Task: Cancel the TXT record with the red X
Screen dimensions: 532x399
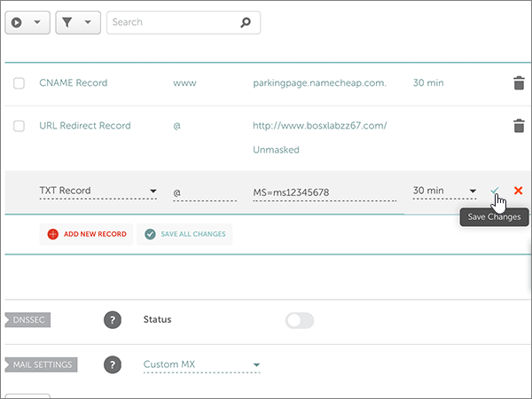Action: pos(518,191)
